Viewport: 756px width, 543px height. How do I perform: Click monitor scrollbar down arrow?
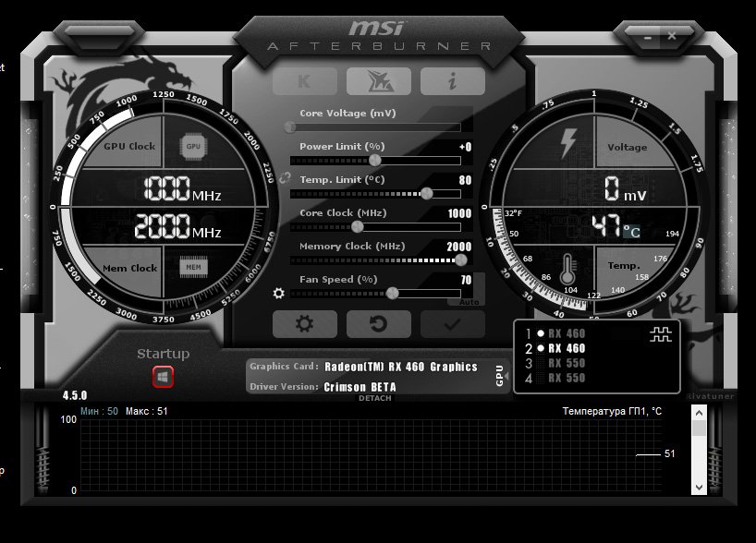[699, 487]
